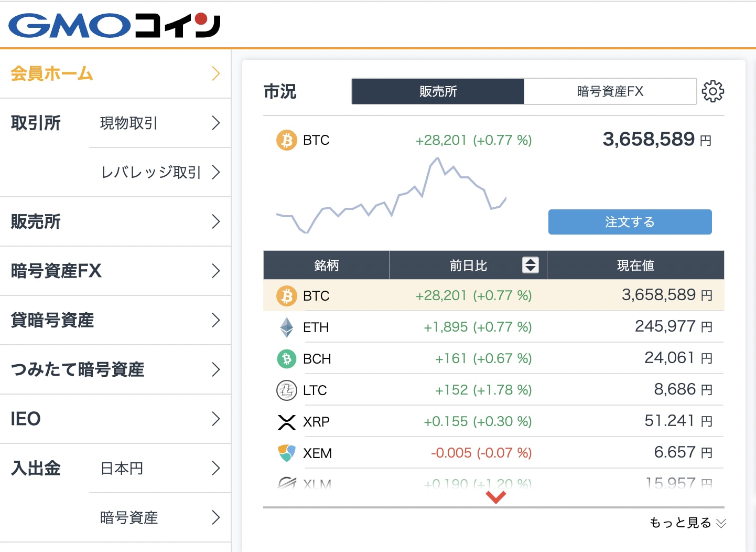Click the GMO Coin logo
This screenshot has height=552, width=756.
tap(114, 25)
